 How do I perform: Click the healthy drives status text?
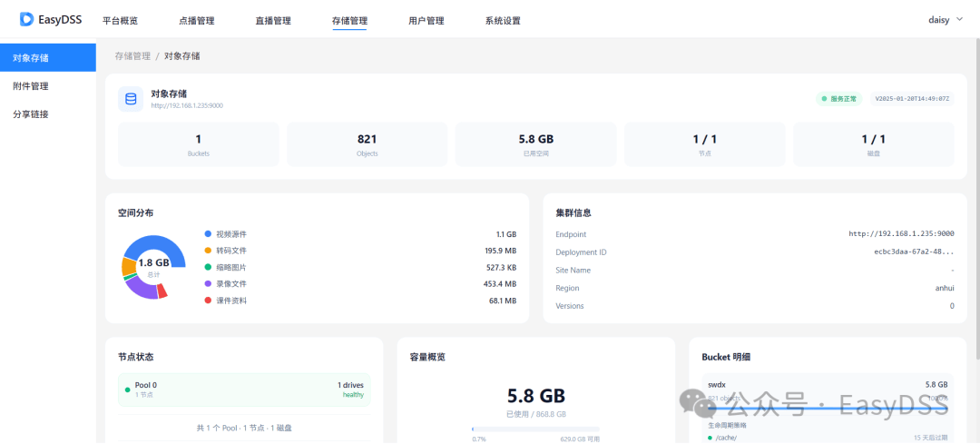tap(352, 395)
